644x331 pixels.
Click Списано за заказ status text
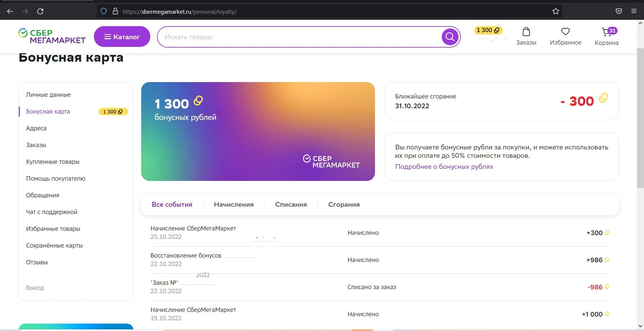[372, 287]
